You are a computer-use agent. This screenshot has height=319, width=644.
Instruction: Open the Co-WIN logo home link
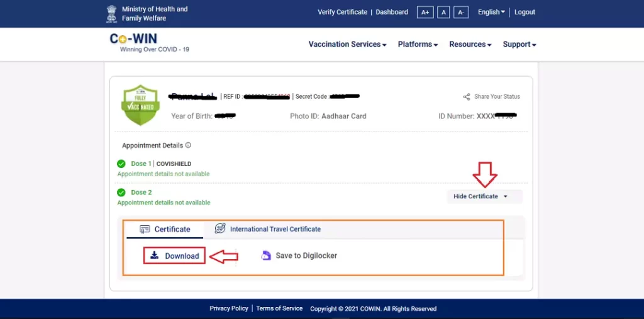click(133, 38)
